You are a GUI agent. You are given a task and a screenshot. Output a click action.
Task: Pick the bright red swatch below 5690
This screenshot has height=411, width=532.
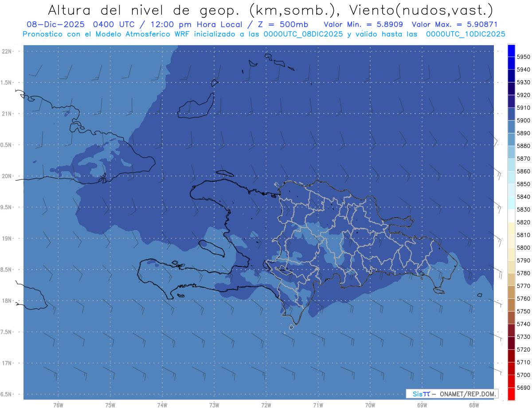click(511, 394)
